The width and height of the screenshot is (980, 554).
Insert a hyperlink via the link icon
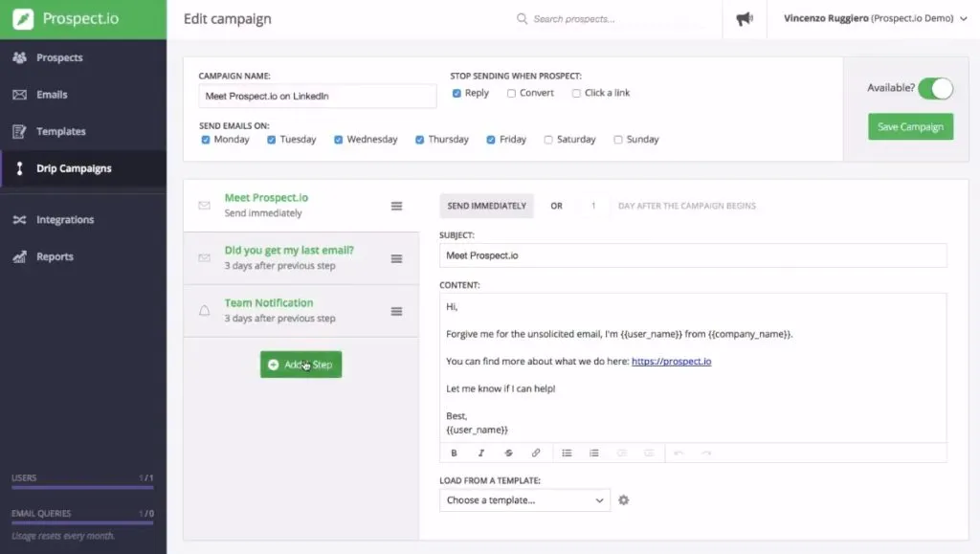pos(536,453)
